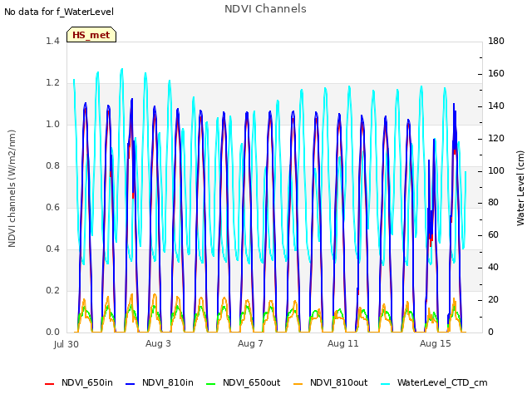Click the Aug 15 x-axis label

[x=436, y=343]
